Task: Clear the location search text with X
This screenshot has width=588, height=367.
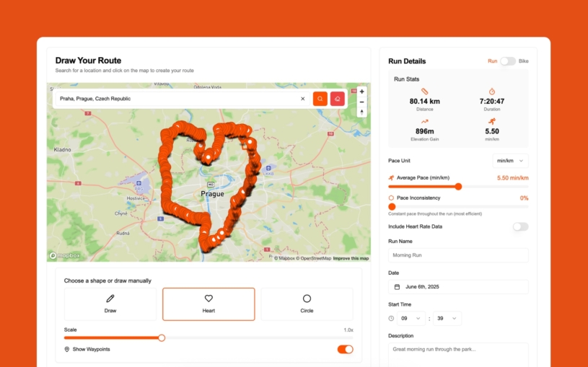Action: [302, 99]
